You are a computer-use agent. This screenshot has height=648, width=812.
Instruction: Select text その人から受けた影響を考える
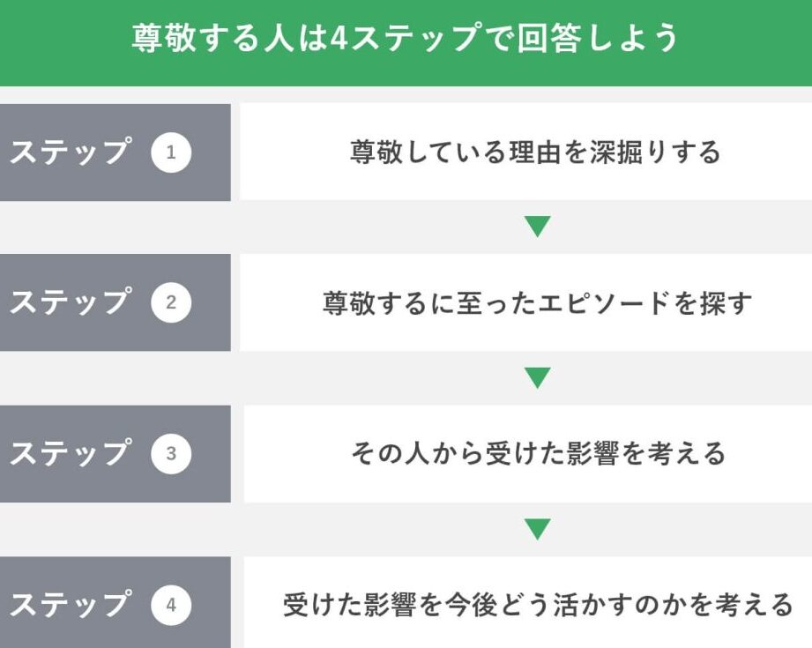click(538, 453)
